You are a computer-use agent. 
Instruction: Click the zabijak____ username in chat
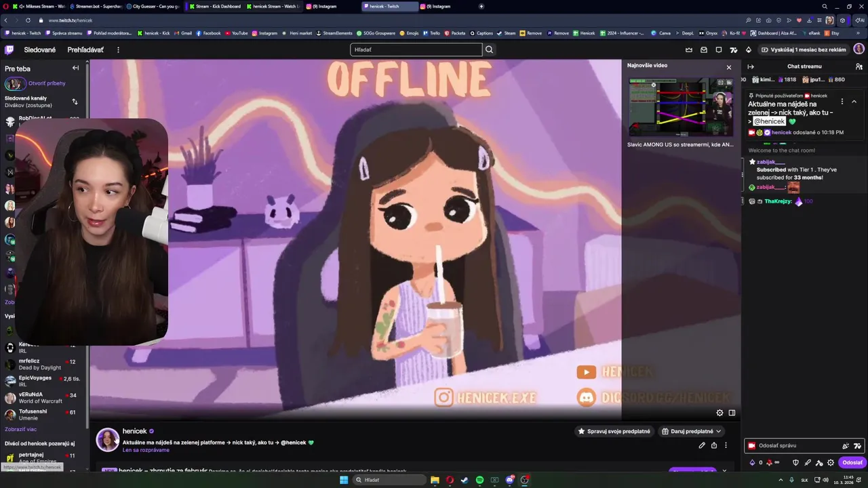click(771, 162)
